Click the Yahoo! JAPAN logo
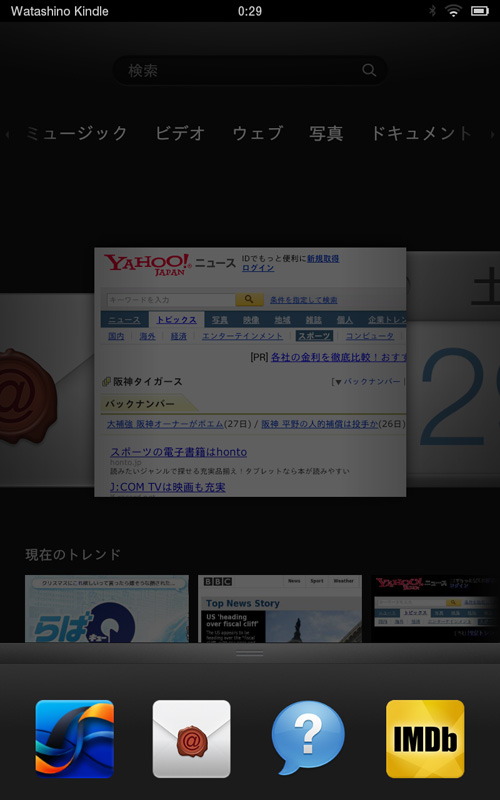 [x=147, y=265]
